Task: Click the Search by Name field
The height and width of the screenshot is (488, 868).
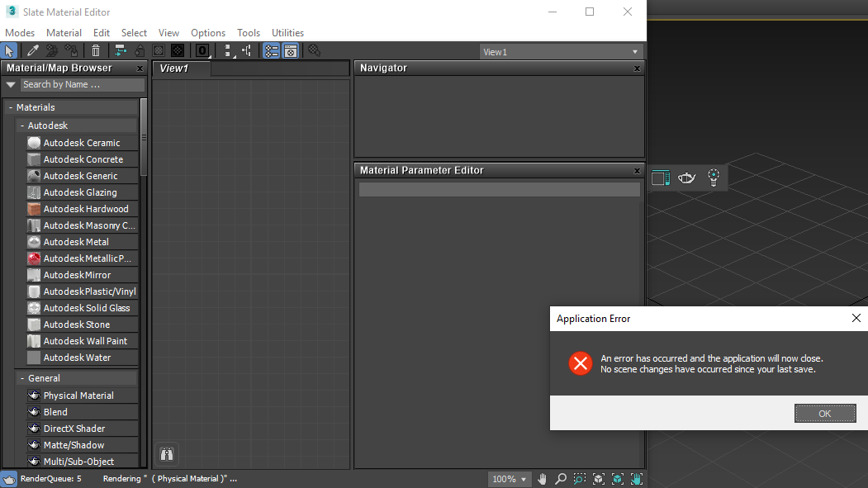Action: click(83, 85)
